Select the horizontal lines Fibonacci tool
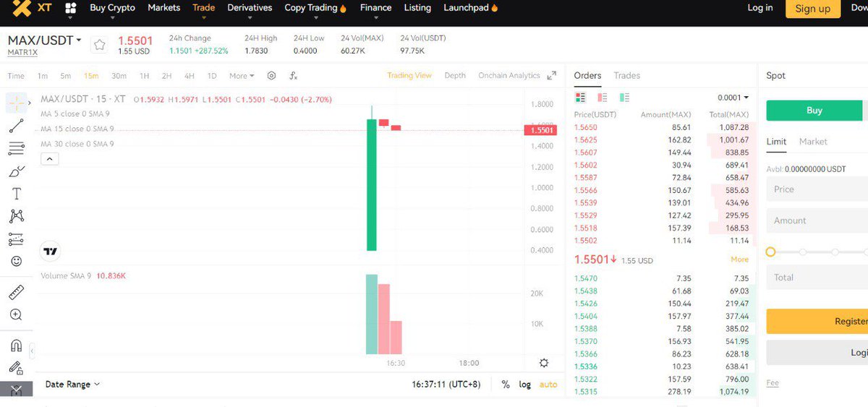 point(16,149)
